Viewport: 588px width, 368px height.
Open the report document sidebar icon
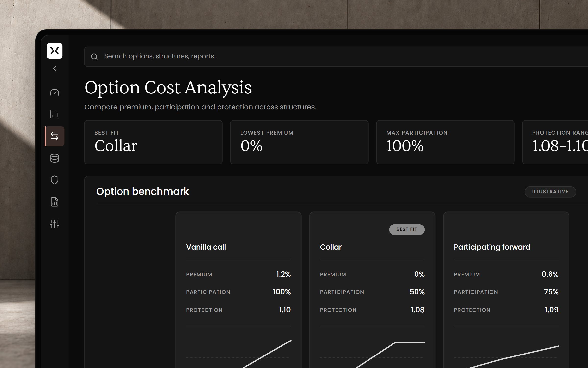tap(54, 202)
